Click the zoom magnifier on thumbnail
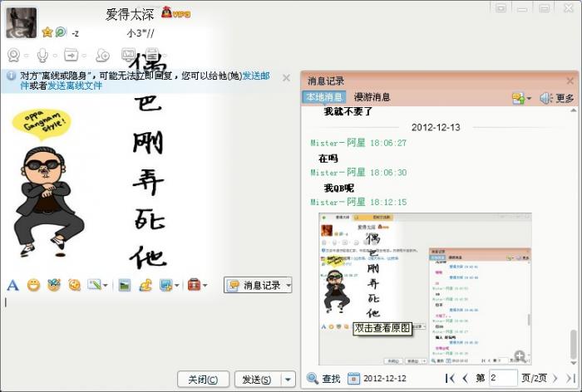582x392 pixels. (x=520, y=356)
